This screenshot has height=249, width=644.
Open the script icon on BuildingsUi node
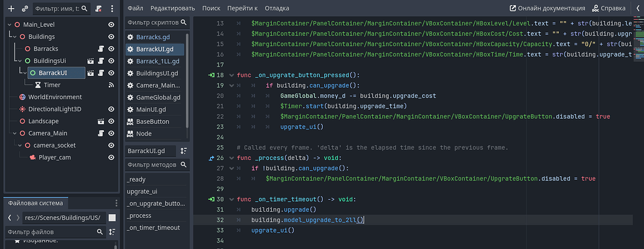[x=101, y=61]
